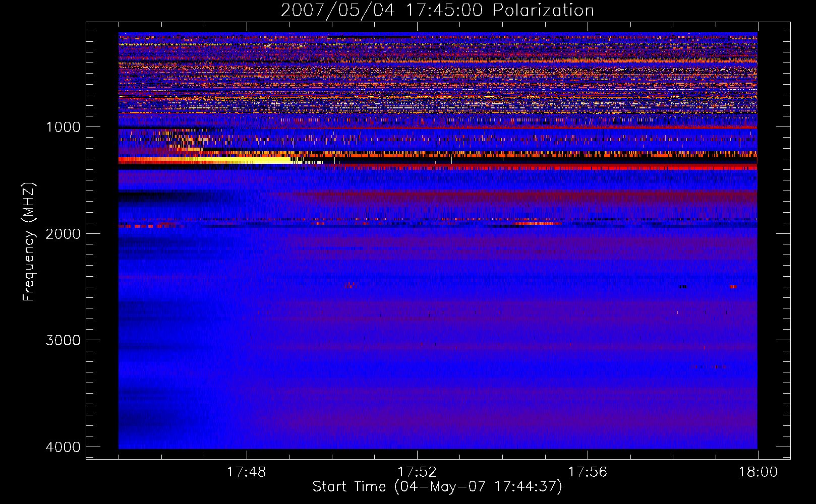Select the 3000 frequency tick label
816x504 pixels.
click(x=63, y=340)
